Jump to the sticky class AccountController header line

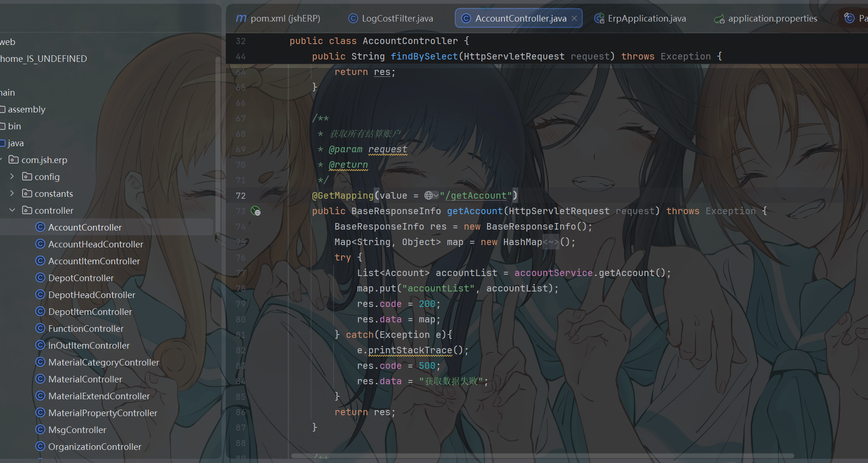[547, 41]
